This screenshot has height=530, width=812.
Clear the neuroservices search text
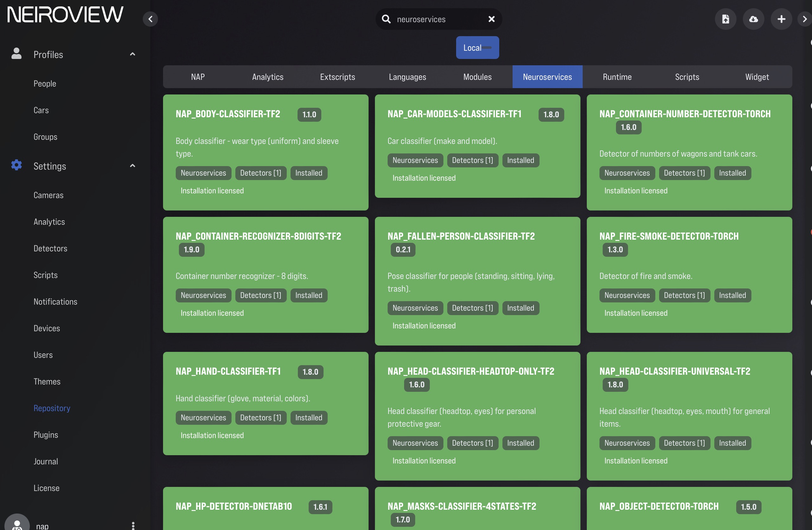coord(491,19)
